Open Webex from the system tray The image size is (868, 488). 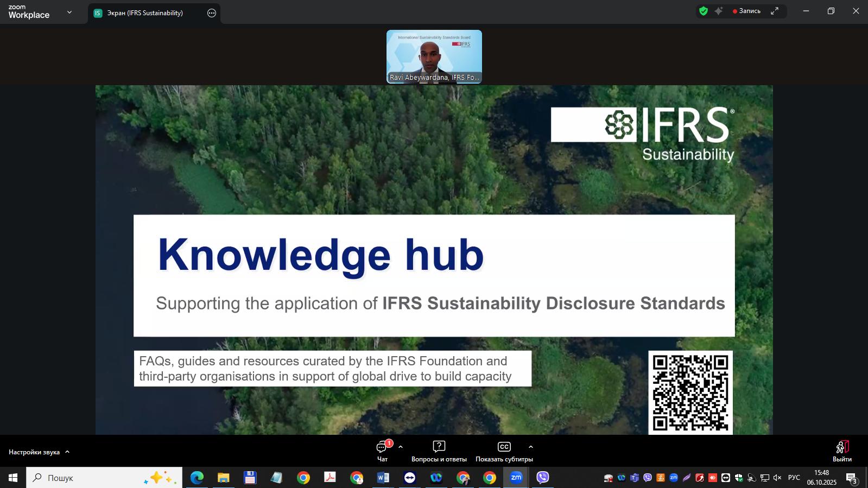(622, 478)
